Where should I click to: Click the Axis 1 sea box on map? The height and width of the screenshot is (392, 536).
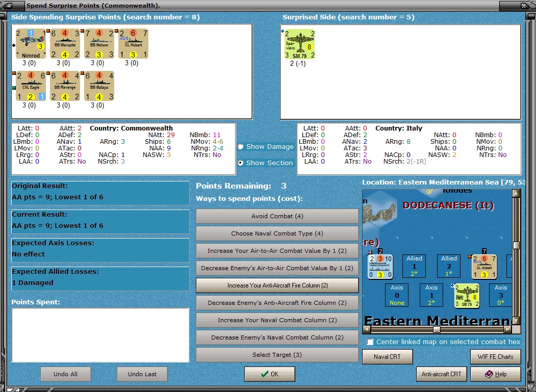click(x=431, y=295)
